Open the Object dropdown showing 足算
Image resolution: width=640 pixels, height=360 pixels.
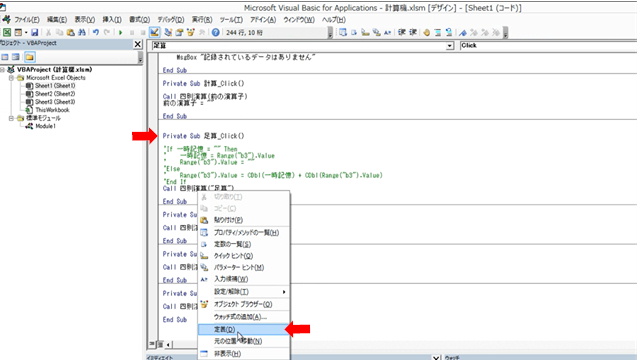click(449, 46)
